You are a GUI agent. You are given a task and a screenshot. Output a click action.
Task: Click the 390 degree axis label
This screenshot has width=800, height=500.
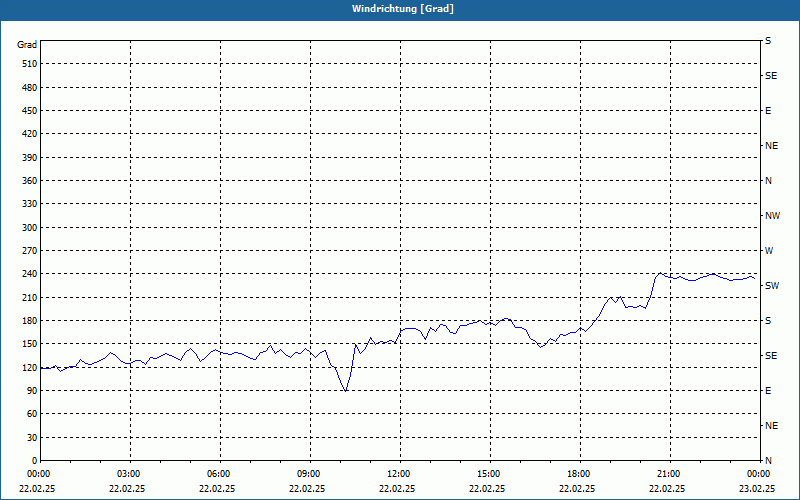click(x=30, y=157)
